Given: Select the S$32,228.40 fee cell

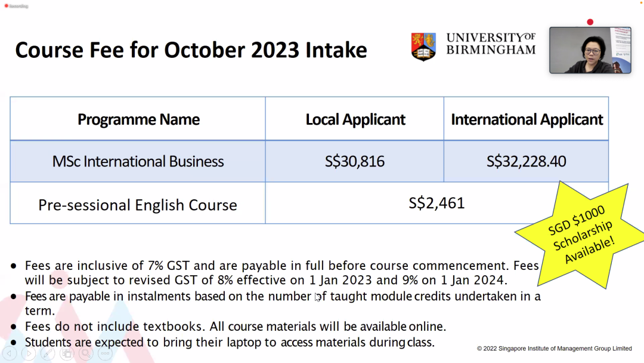Looking at the screenshot, I should click(x=527, y=161).
